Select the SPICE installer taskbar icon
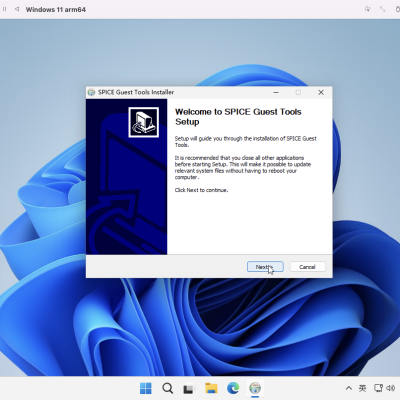The image size is (400, 400). (255, 388)
